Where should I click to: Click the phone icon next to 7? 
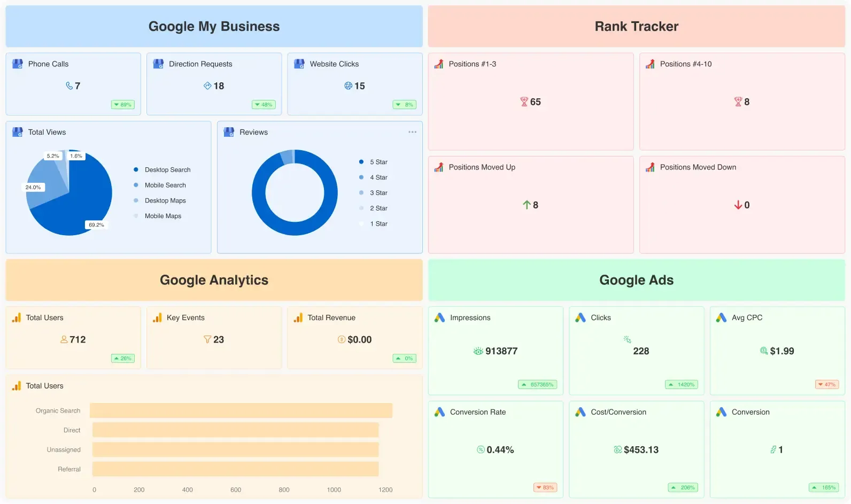pyautogui.click(x=69, y=86)
